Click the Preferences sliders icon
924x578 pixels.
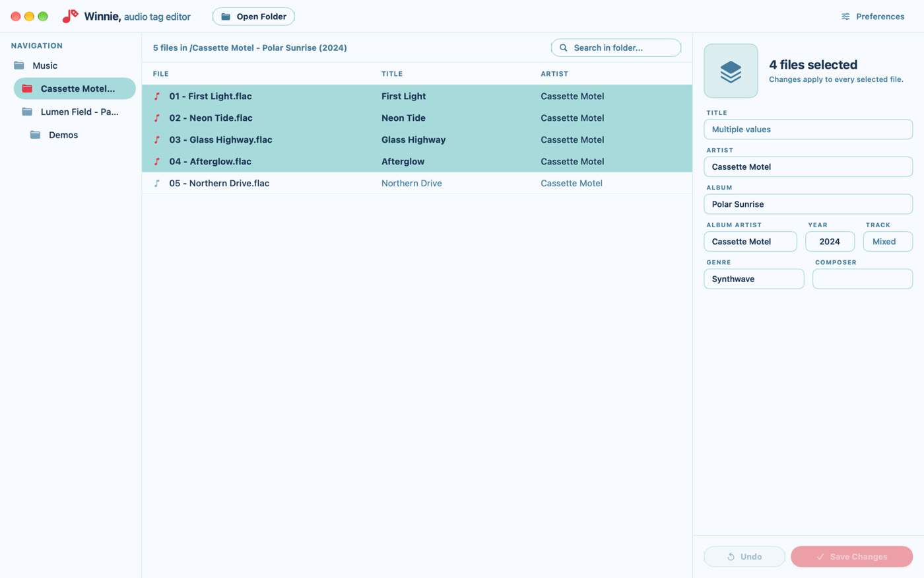point(845,17)
